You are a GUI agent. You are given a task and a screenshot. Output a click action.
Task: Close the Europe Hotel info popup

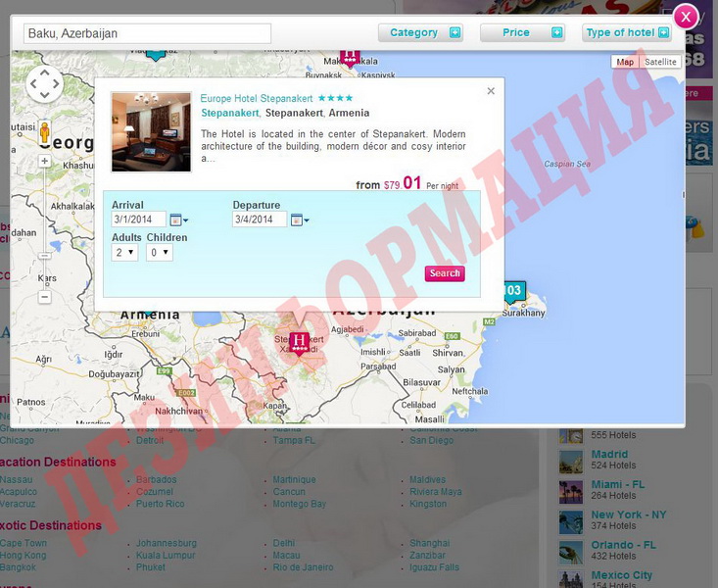click(491, 91)
